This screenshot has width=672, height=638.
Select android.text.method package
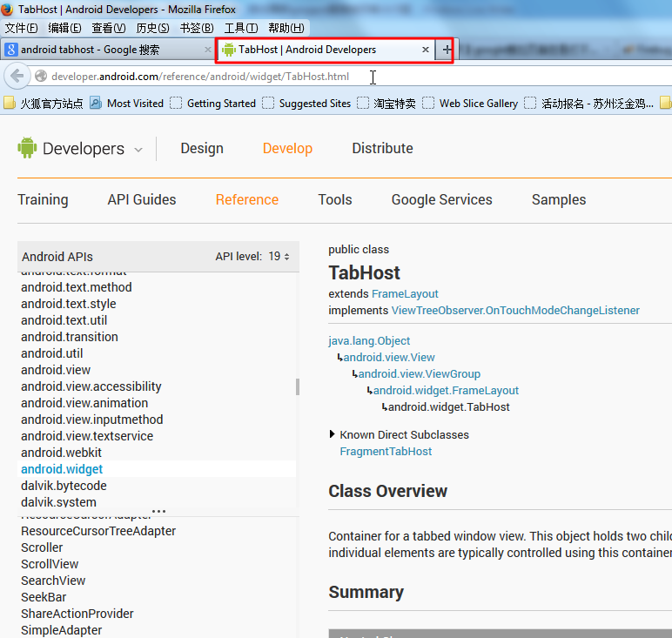[x=77, y=287]
